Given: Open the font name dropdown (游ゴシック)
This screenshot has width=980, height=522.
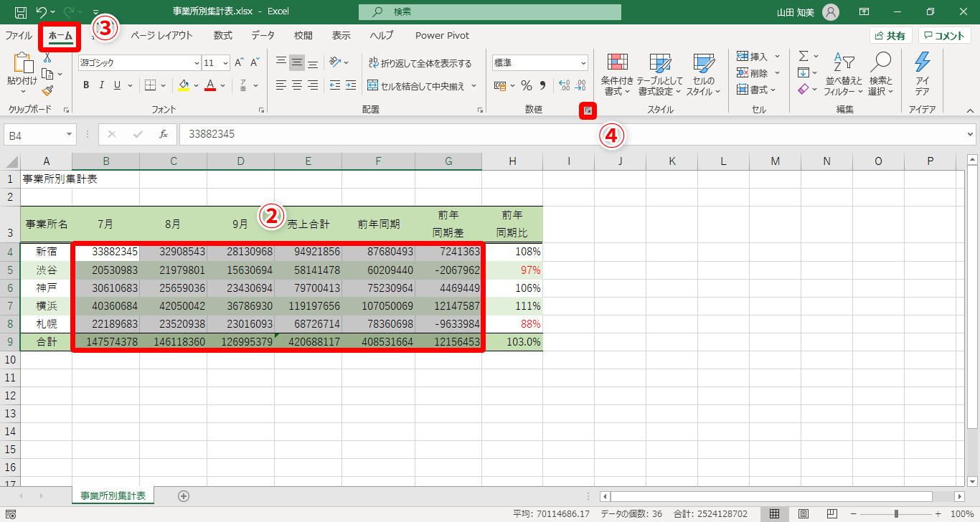Looking at the screenshot, I should point(197,63).
